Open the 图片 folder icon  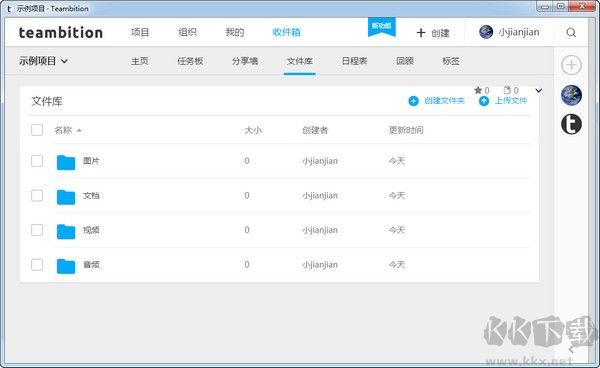(x=66, y=163)
